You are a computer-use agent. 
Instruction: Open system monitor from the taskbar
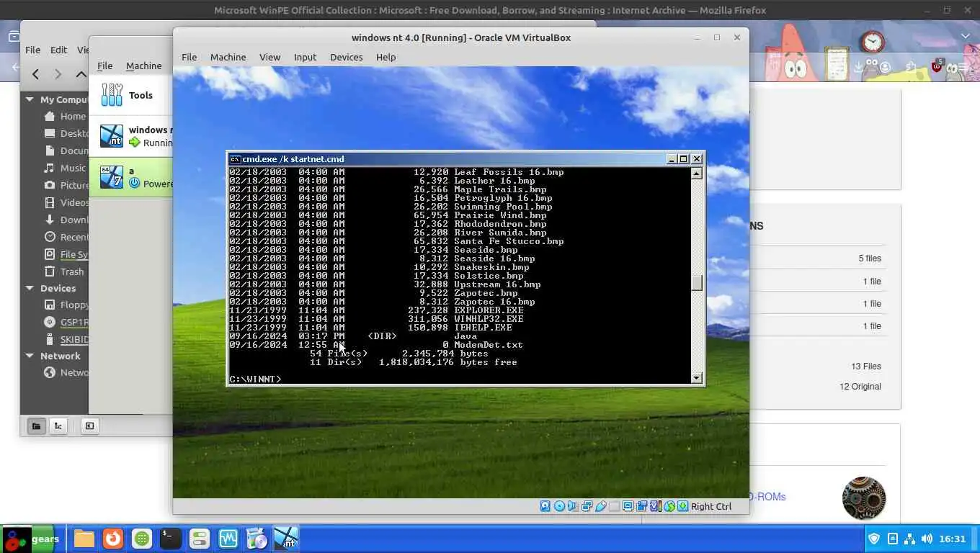(228, 539)
